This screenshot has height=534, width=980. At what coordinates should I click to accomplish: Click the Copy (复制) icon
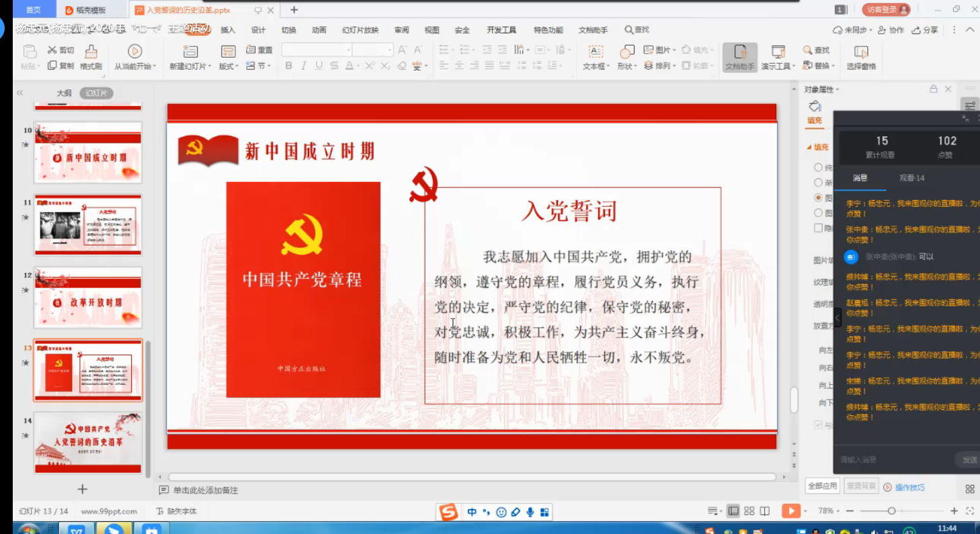[52, 66]
